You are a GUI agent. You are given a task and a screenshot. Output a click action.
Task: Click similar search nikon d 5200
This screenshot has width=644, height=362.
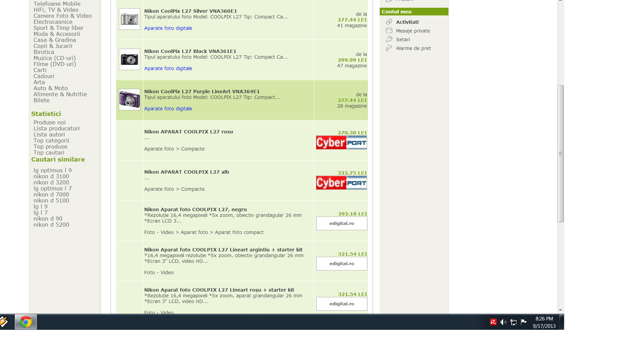[51, 225]
